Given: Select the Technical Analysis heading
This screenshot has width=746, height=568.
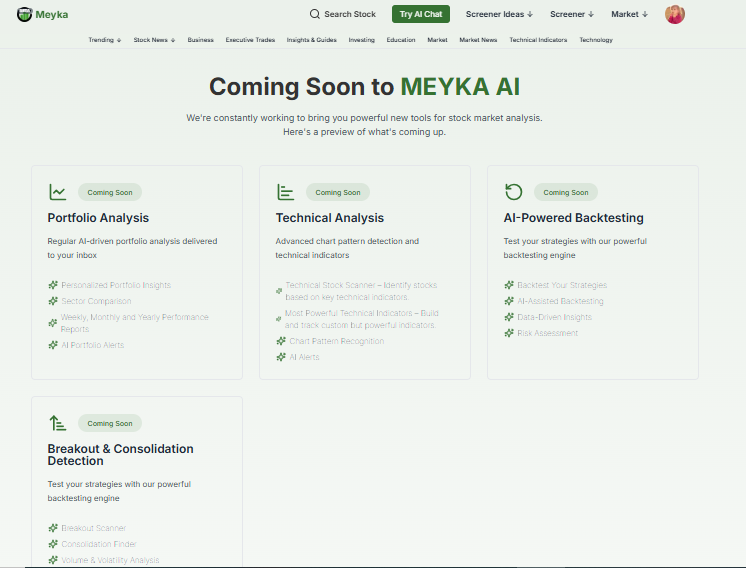Looking at the screenshot, I should click(x=330, y=218).
